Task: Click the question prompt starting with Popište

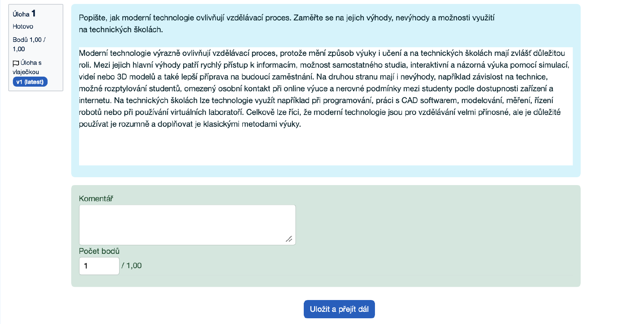Action: (x=287, y=24)
